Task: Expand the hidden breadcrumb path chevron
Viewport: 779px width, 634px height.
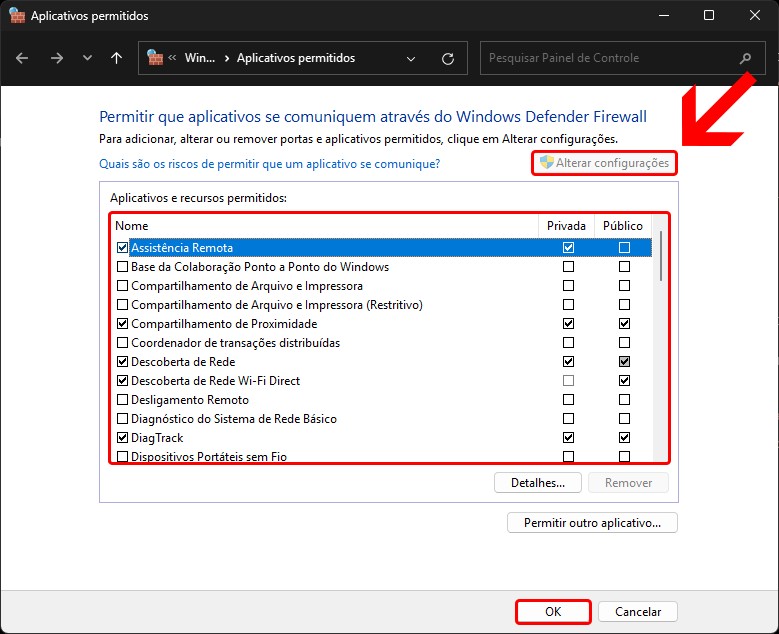Action: (x=173, y=58)
